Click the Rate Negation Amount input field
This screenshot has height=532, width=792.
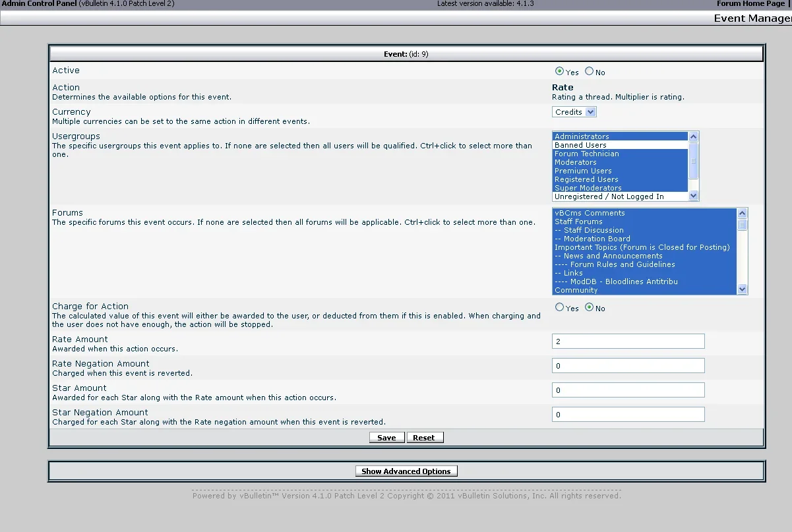(x=628, y=365)
